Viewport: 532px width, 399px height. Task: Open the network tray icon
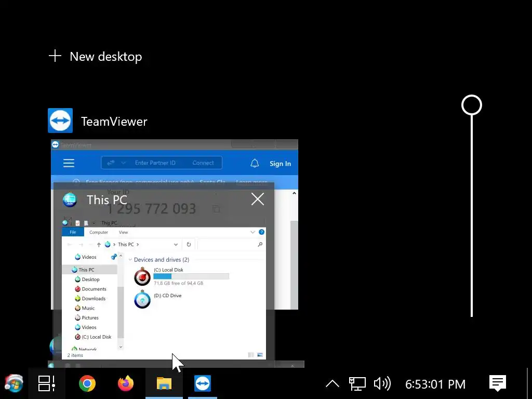357,384
